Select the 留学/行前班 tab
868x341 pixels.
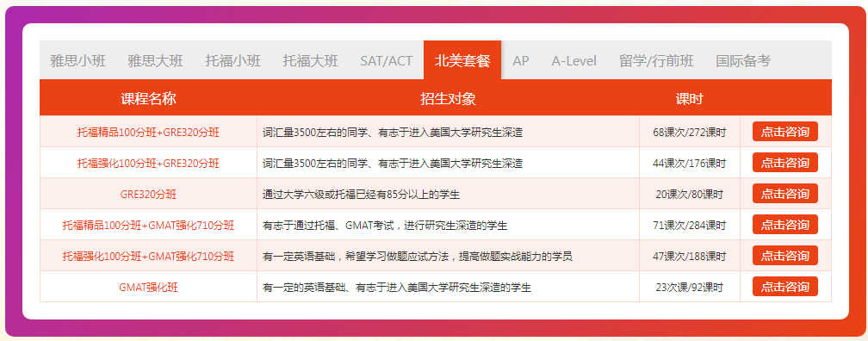coord(656,60)
